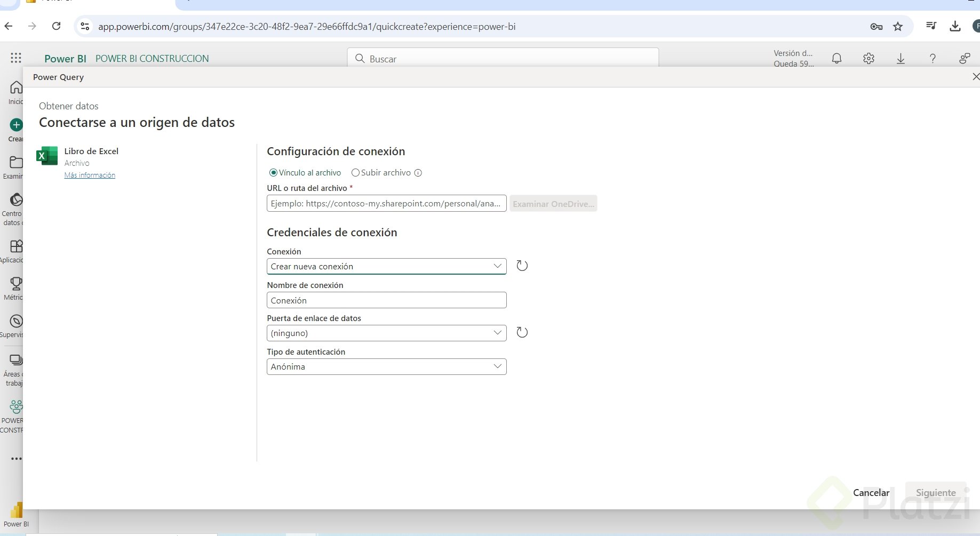Image resolution: width=980 pixels, height=536 pixels.
Task: Open the browser downloads icon
Action: click(955, 26)
